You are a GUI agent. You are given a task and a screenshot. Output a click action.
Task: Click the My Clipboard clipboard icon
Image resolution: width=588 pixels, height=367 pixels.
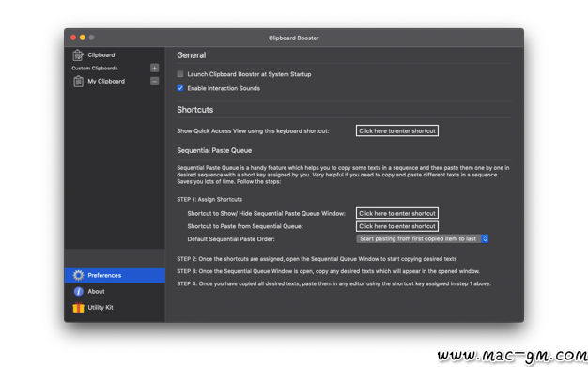pos(78,82)
